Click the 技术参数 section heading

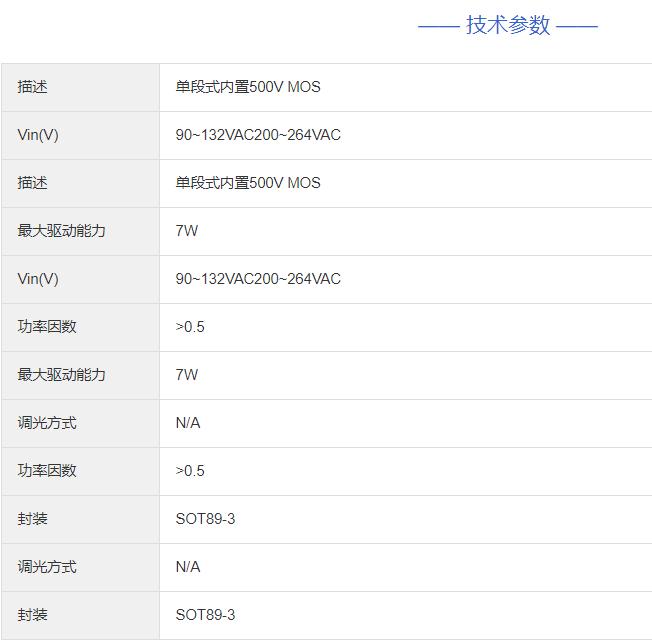507,26
